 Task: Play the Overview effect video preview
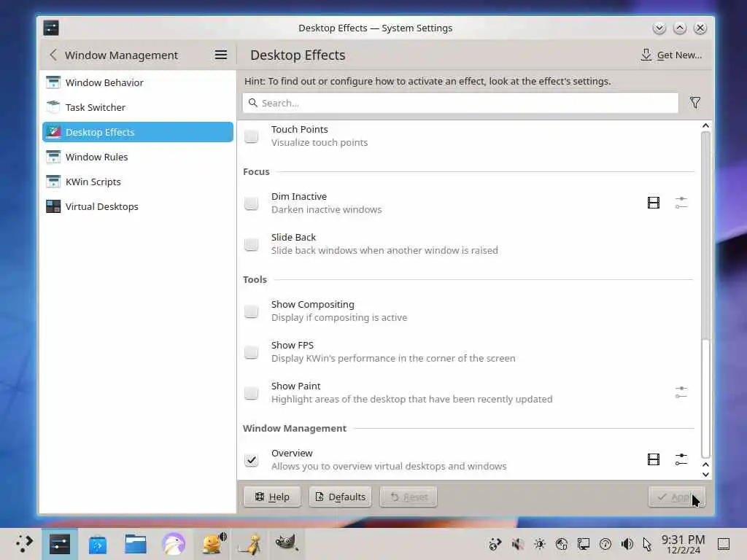(653, 459)
